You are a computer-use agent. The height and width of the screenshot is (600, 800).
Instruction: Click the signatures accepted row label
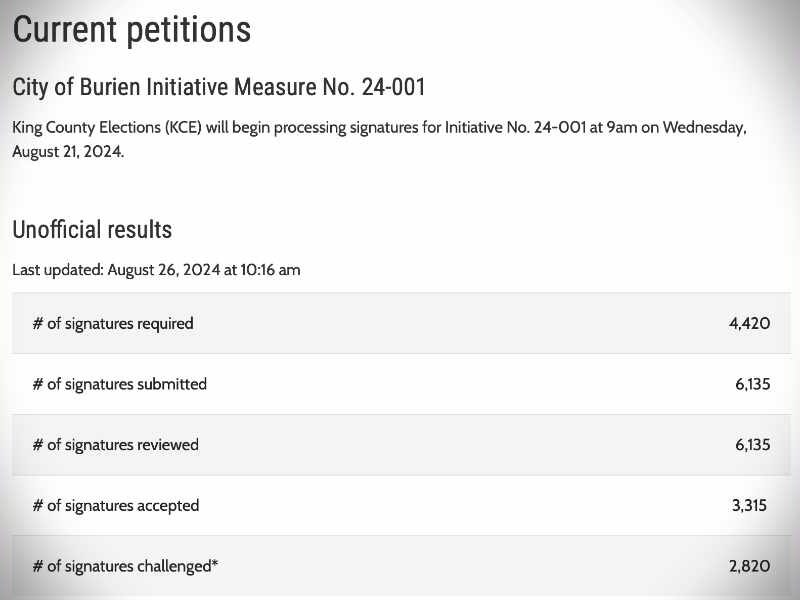click(116, 506)
